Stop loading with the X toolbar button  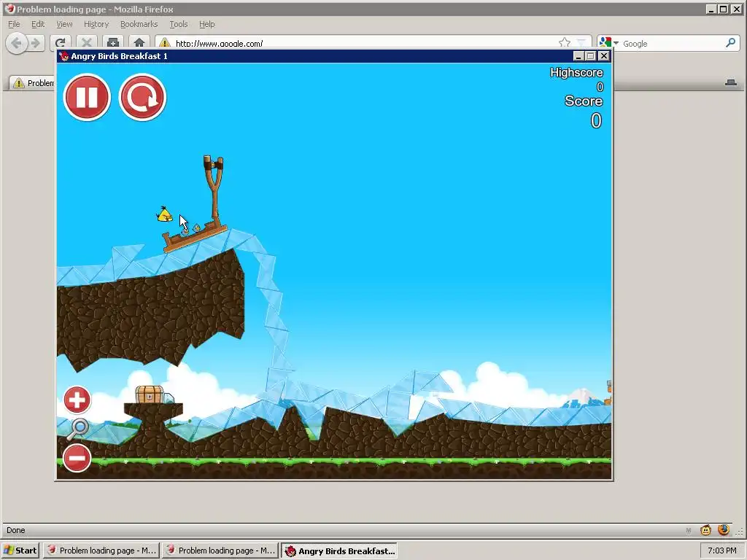coord(87,43)
